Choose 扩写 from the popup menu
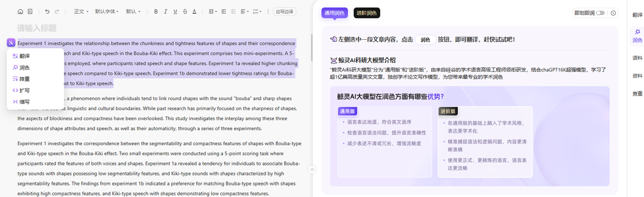Screen dimensions: 644x197 pos(35,90)
